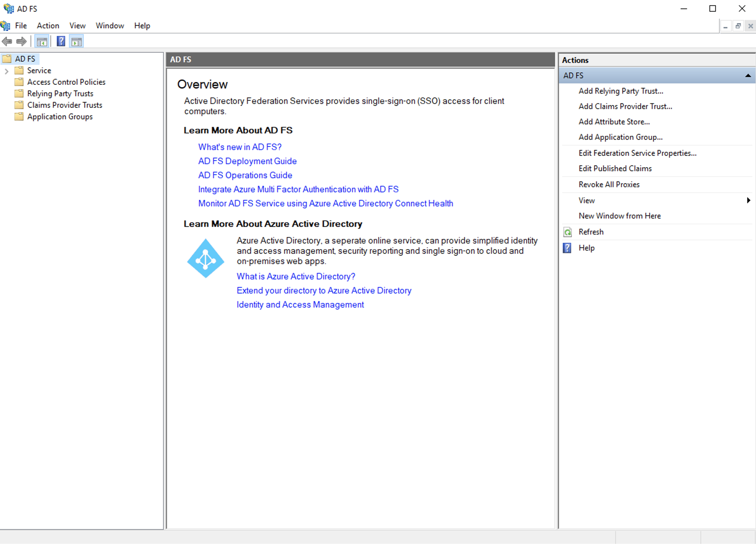
Task: Select Relying Party Trusts node
Action: [x=60, y=93]
